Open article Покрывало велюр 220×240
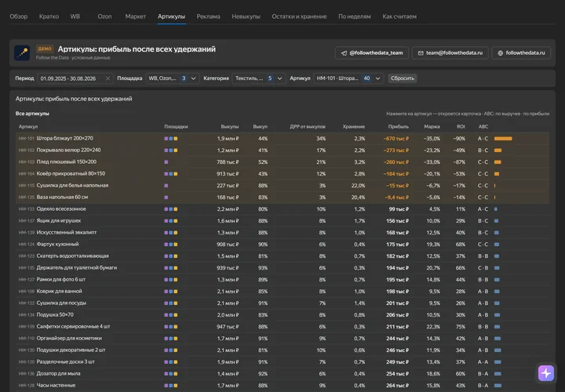This screenshot has height=392, width=565. (68, 150)
